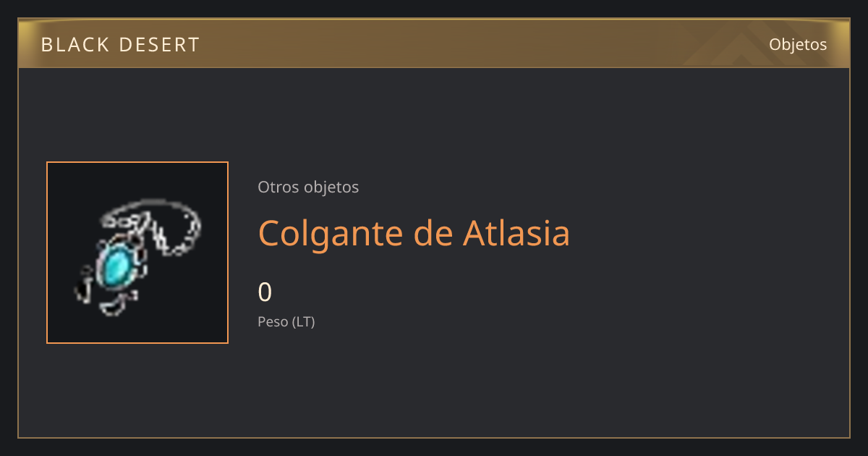Click the Peso (LT) label

pyautogui.click(x=286, y=322)
